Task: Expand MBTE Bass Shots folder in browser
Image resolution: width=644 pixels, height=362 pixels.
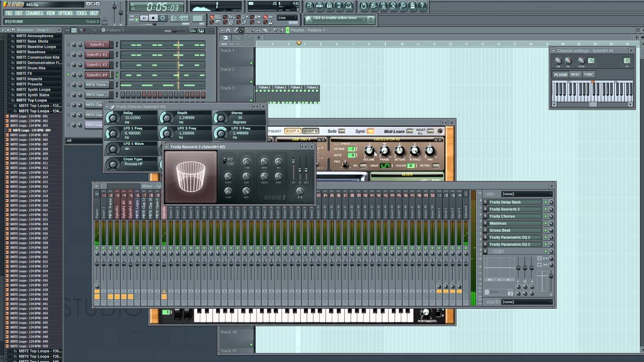Action: [x=32, y=41]
